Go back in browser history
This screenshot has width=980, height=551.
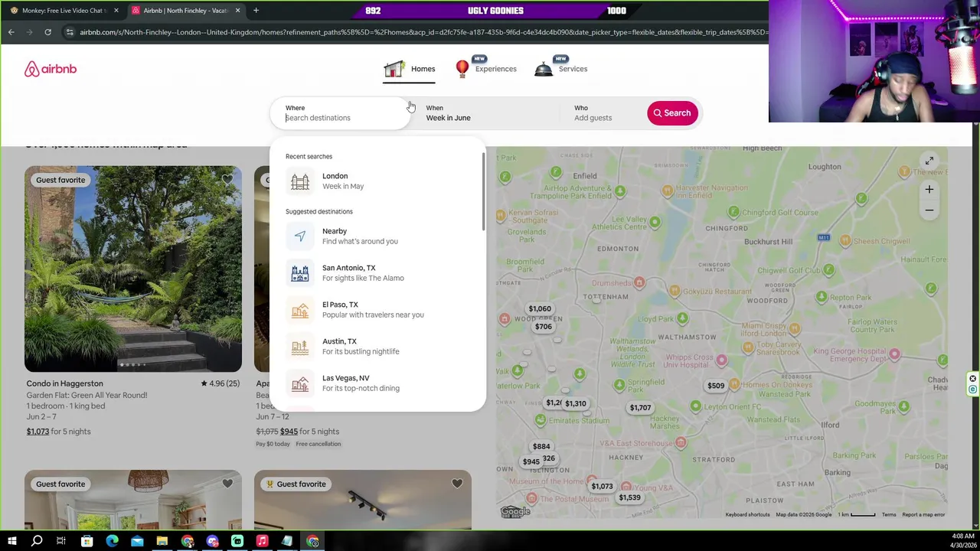pyautogui.click(x=11, y=32)
